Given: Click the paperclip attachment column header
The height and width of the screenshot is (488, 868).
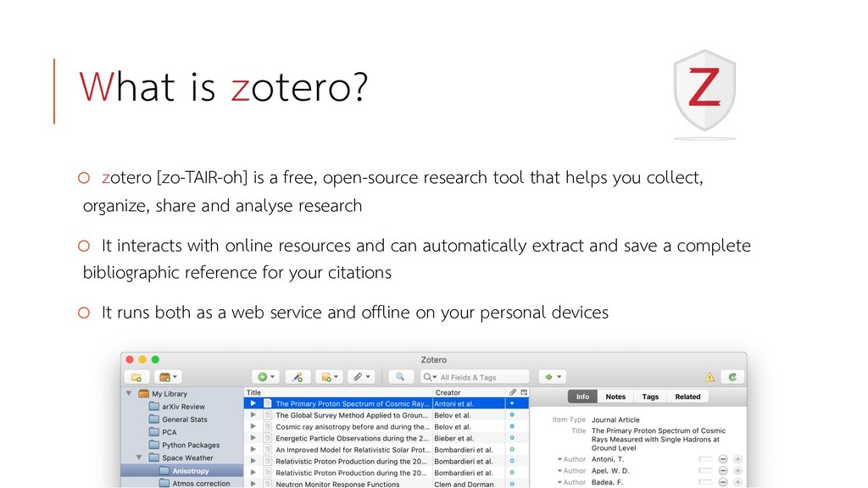Looking at the screenshot, I should (x=513, y=392).
